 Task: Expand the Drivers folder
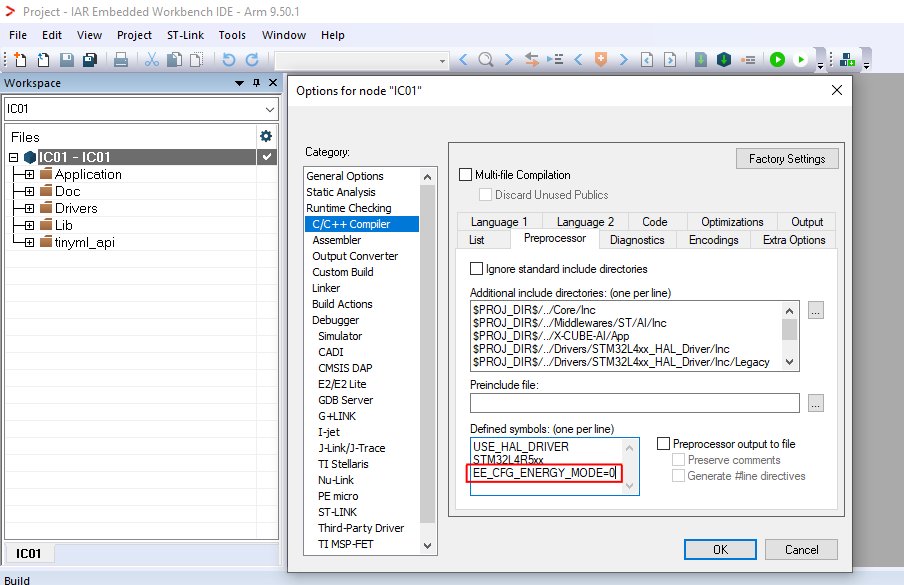coord(29,208)
